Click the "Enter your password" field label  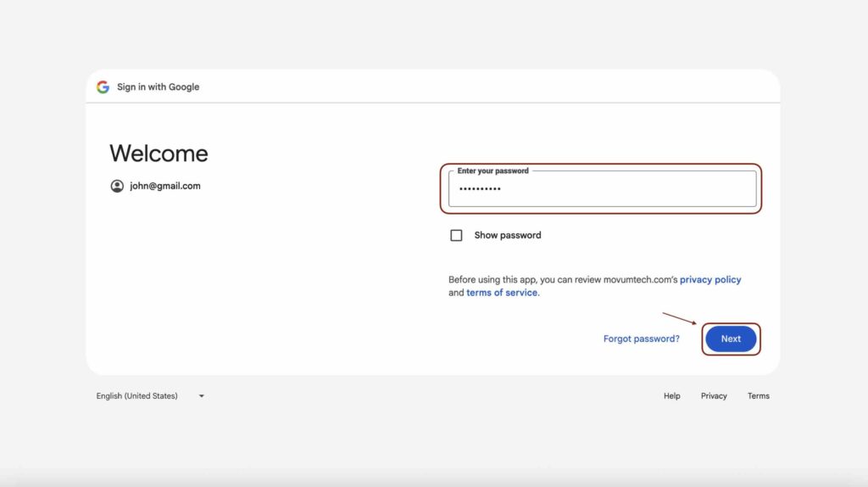492,171
